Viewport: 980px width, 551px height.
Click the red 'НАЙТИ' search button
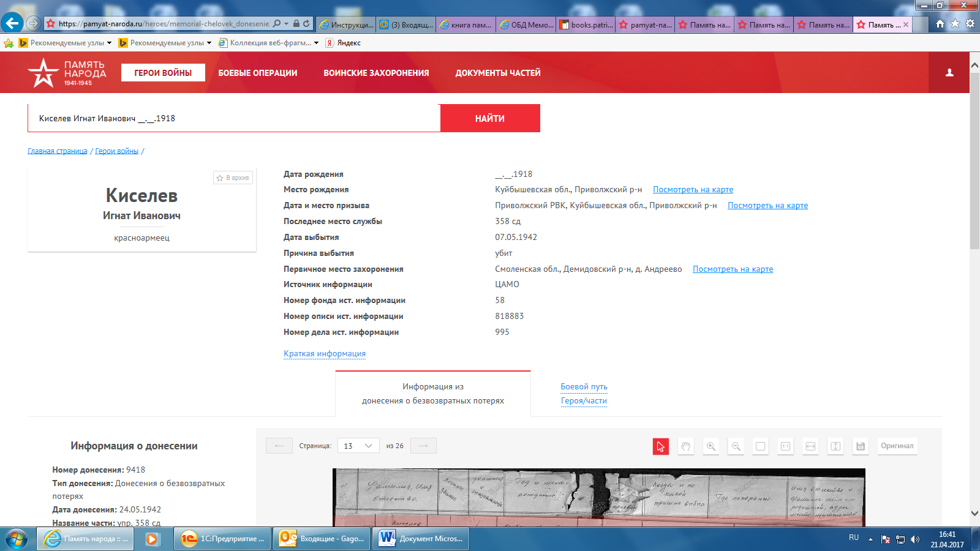[490, 118]
